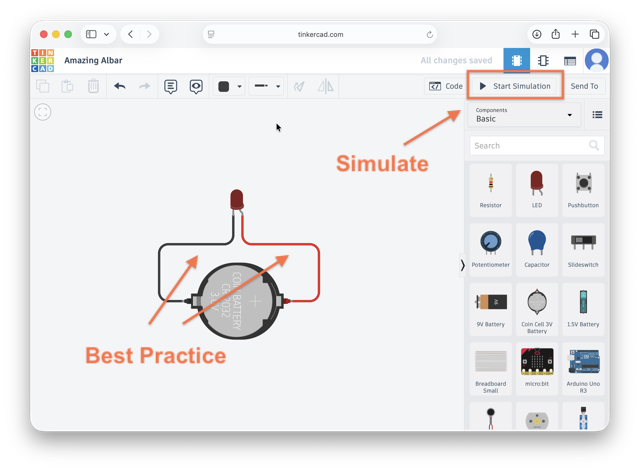The image size is (640, 471).
Task: Select the Capacitor component
Action: [537, 249]
